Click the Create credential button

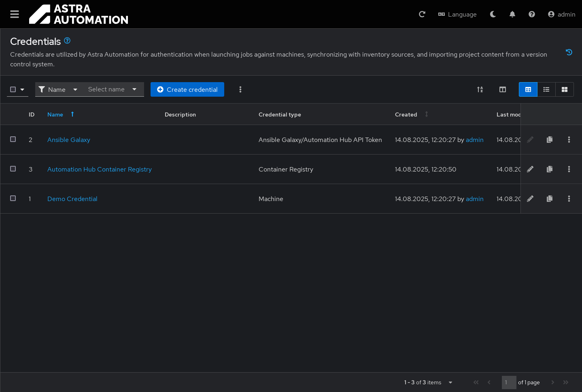point(187,89)
